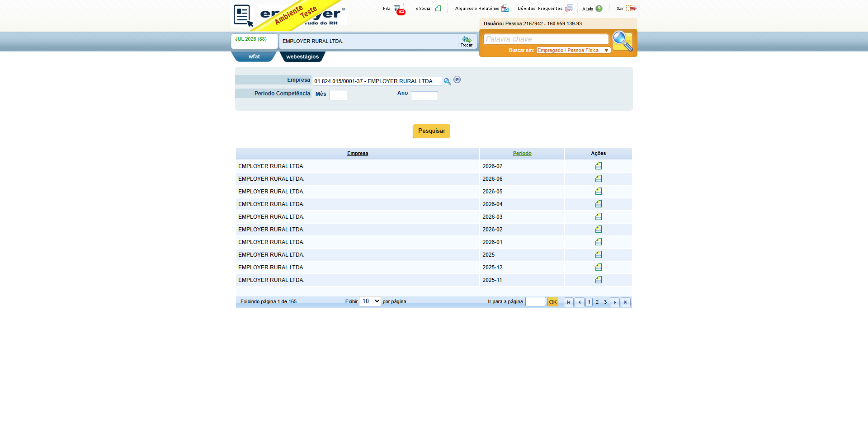Screen dimensions: 868x427
Task: Open document icon for period 2026-02
Action: (599, 229)
